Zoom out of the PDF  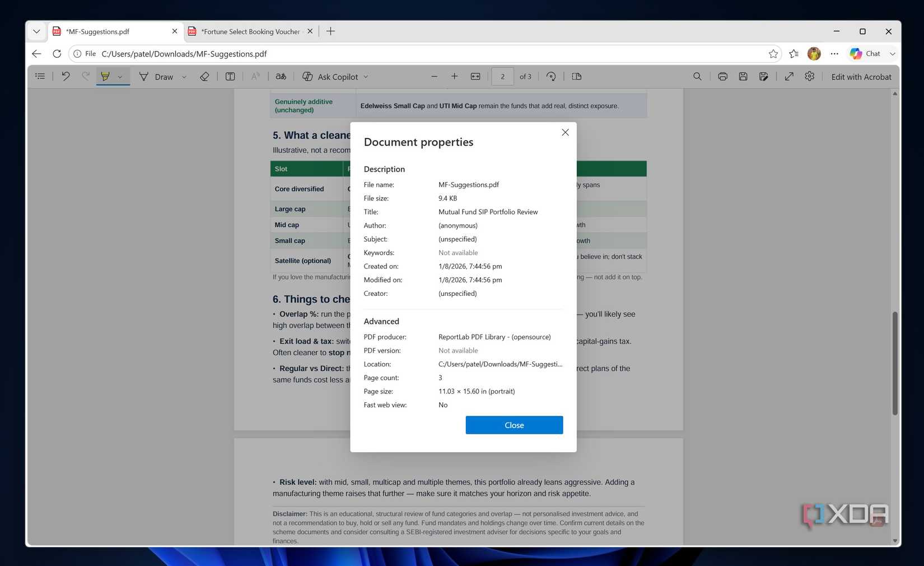point(434,76)
